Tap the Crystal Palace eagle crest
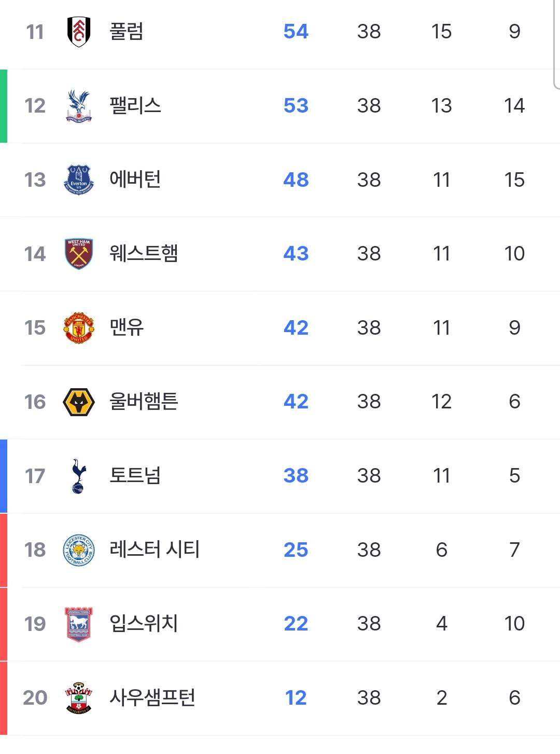Viewport: 560px width, 754px height. 79,106
